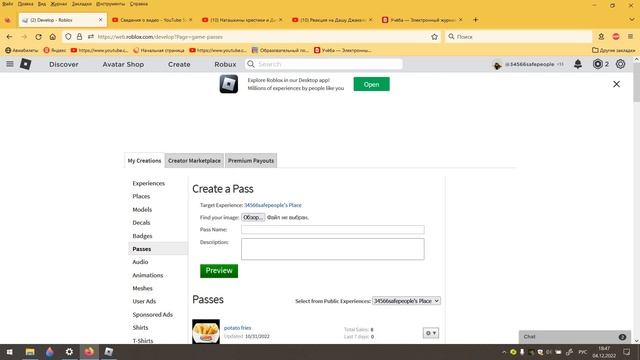This screenshot has width=640, height=360.
Task: Switch to the Creator Marketplace tab
Action: 194,160
